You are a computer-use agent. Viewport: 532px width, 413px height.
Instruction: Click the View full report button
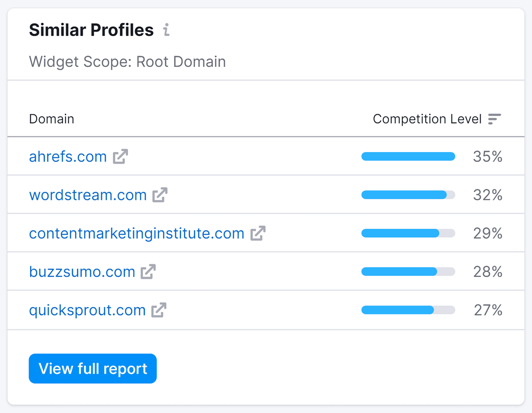92,368
